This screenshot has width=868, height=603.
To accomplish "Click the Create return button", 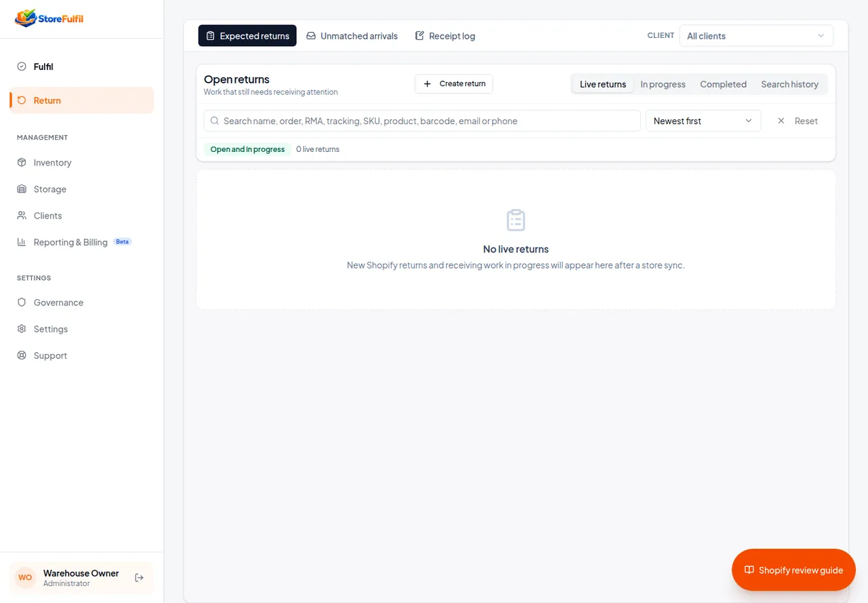I will click(x=454, y=84).
